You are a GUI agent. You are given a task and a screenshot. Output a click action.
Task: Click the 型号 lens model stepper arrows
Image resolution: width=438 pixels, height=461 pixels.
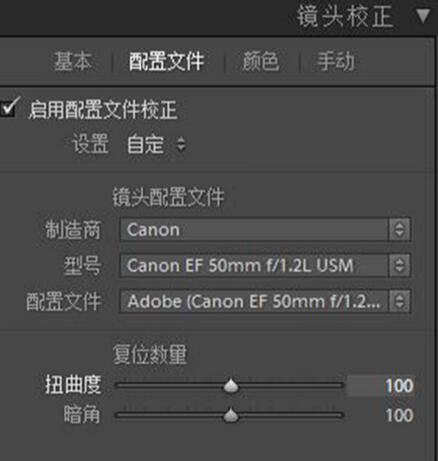pos(399,265)
